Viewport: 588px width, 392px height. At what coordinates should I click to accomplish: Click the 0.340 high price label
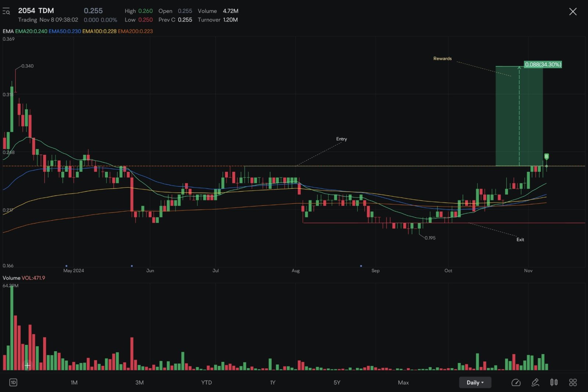[x=27, y=66]
